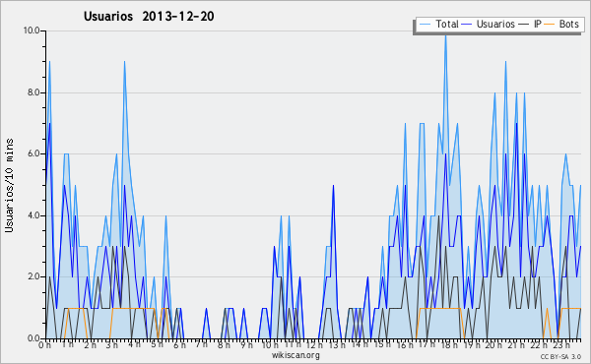Click the y-axis value 8.0
This screenshot has height=364, width=591.
(x=33, y=92)
